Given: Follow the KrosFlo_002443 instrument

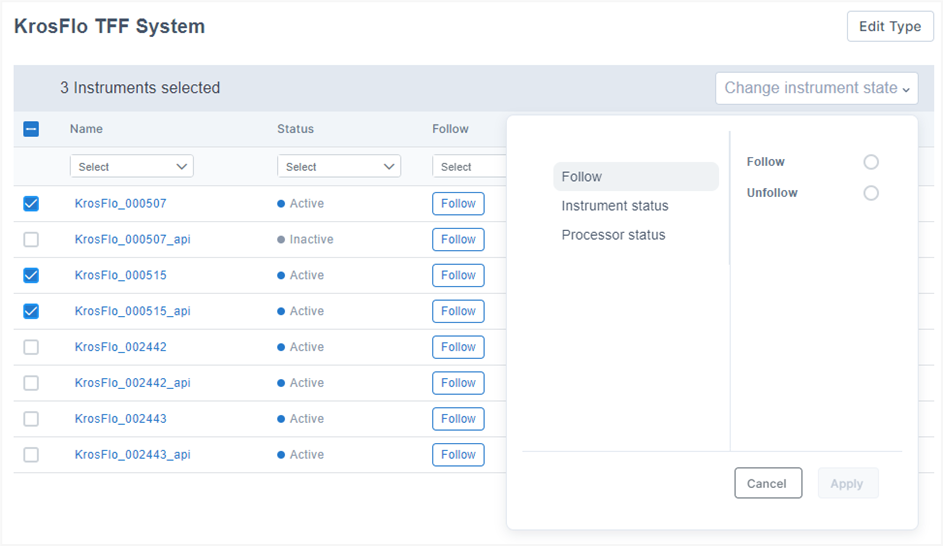Looking at the screenshot, I should pyautogui.click(x=458, y=419).
